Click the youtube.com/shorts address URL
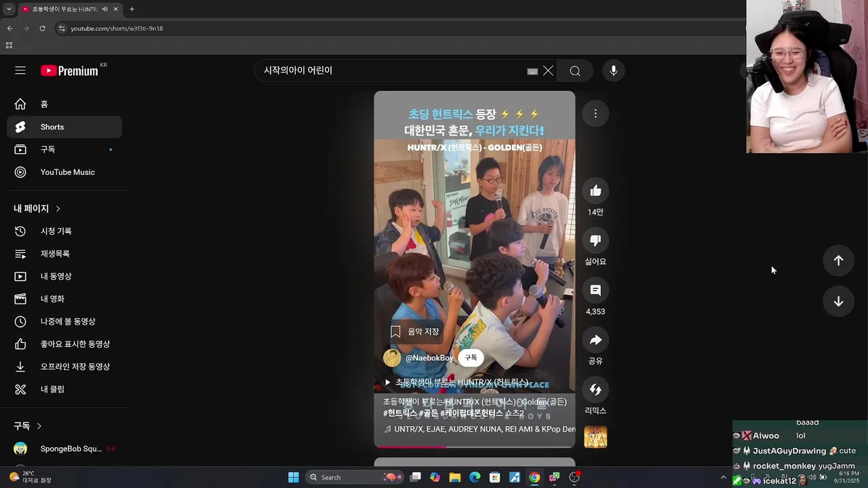 117,28
